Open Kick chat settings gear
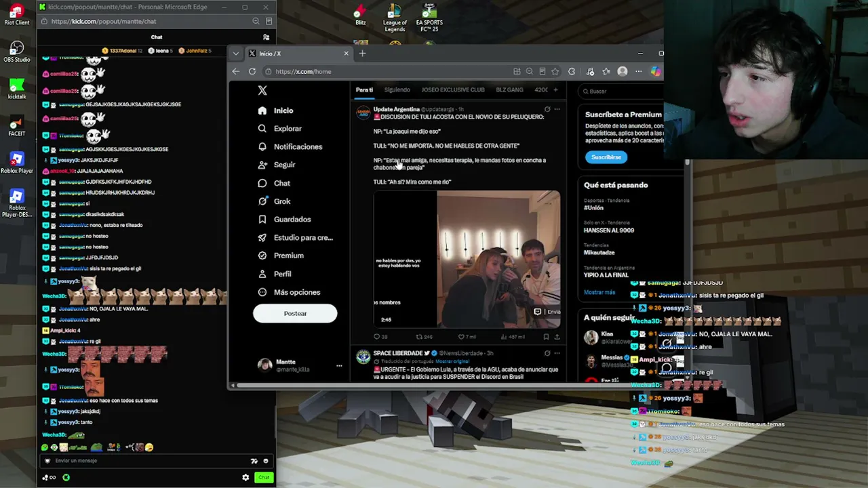Screen dimensions: 868x488 tap(245, 477)
